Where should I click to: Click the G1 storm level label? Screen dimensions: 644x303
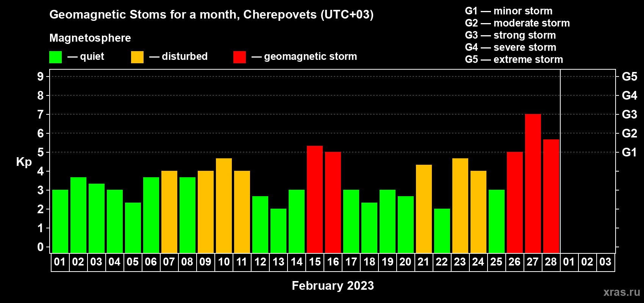(629, 152)
